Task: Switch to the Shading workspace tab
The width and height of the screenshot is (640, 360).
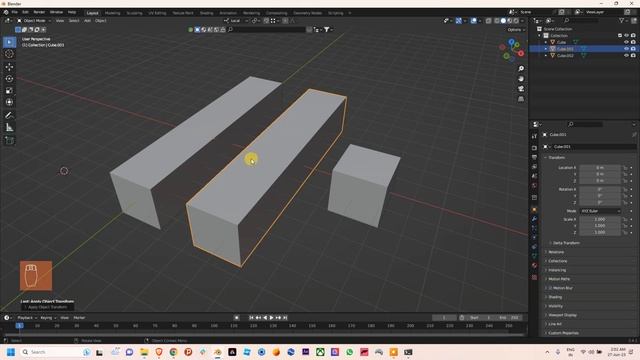Action: click(206, 13)
